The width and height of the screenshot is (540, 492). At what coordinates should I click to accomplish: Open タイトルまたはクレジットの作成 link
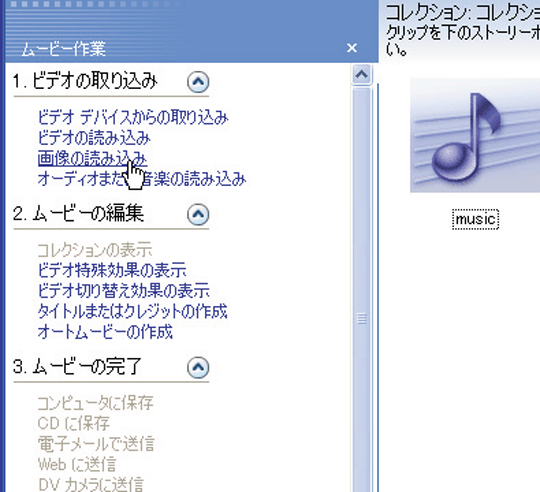(132, 311)
